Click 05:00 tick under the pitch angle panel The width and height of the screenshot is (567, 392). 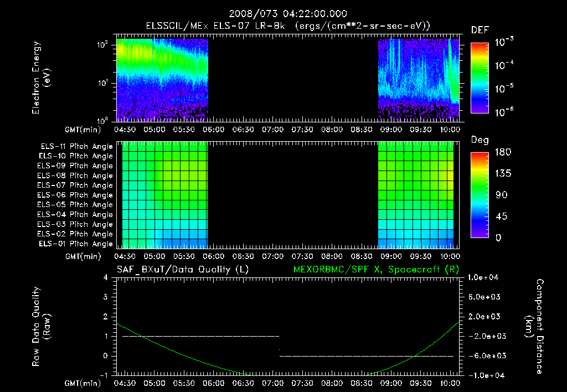154,256
